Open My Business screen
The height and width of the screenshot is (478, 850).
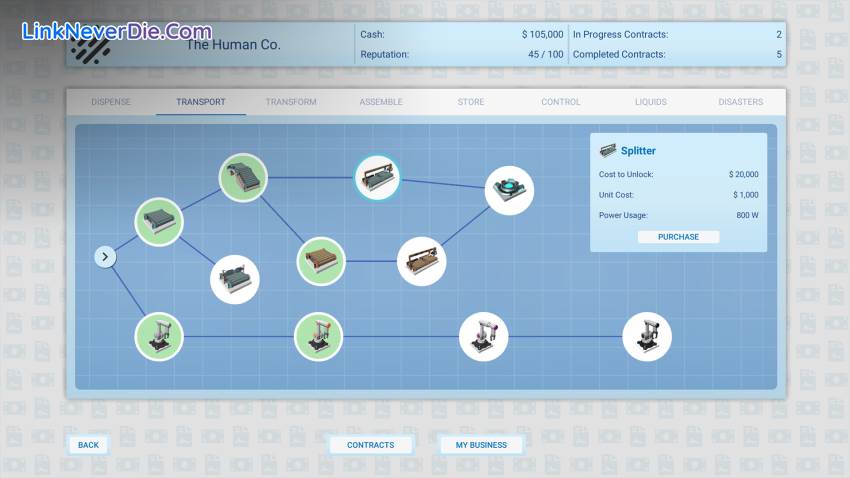[x=481, y=445]
